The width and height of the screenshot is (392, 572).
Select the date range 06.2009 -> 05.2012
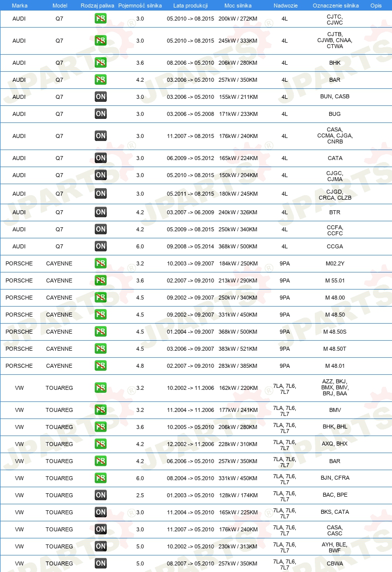point(190,159)
